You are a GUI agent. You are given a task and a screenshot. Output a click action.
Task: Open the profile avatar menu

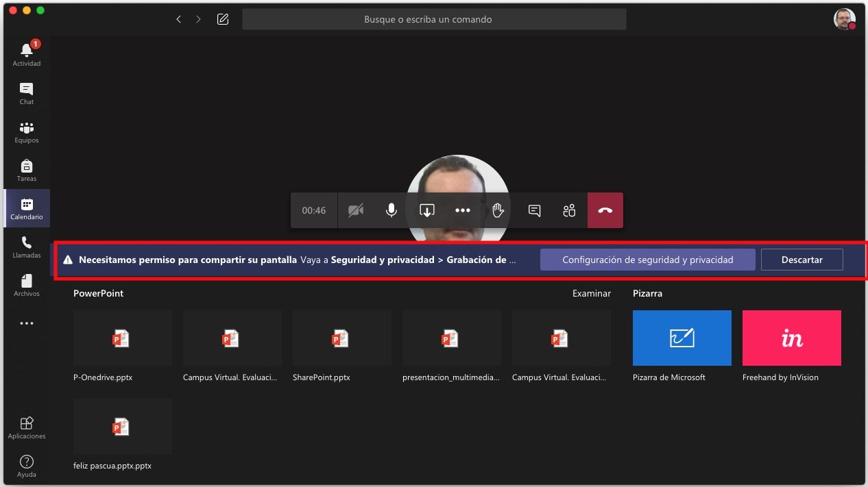845,19
